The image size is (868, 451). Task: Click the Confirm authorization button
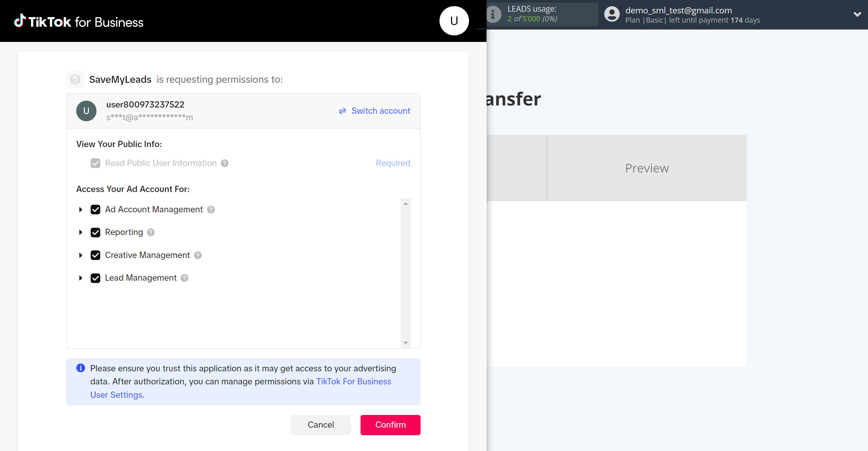coord(391,425)
